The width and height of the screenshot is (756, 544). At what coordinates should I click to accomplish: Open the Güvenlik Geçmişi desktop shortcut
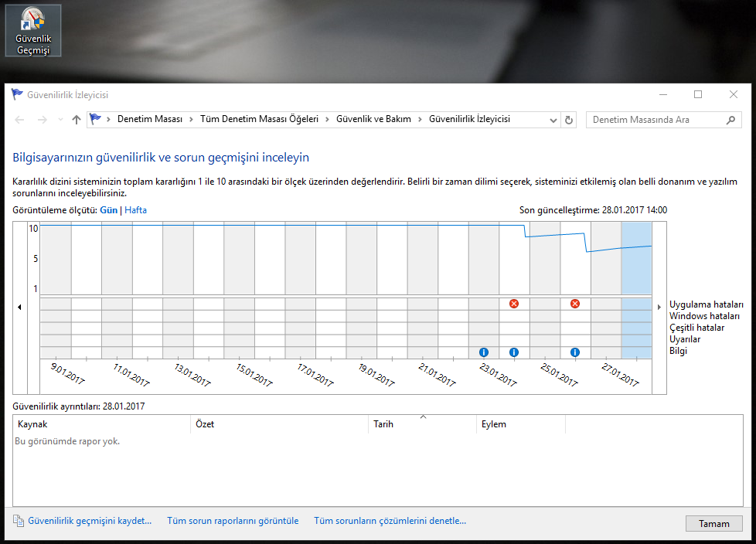point(32,29)
